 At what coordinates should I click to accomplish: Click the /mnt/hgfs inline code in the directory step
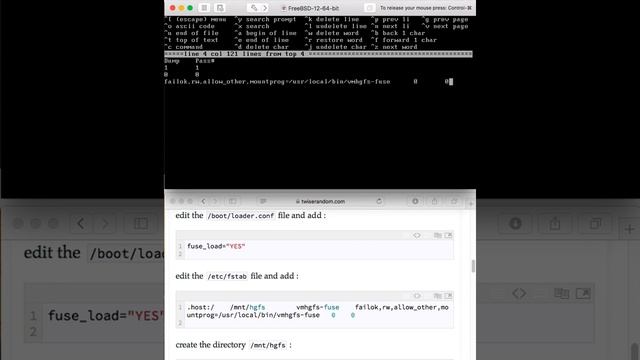click(268, 345)
